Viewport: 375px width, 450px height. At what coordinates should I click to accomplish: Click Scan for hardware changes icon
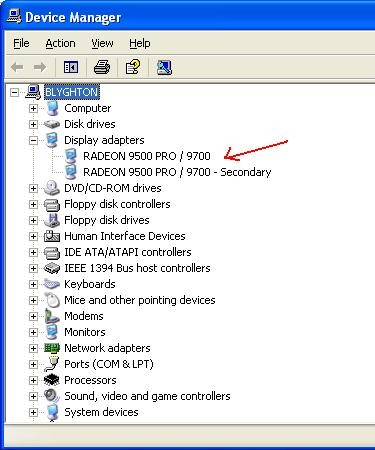[164, 67]
